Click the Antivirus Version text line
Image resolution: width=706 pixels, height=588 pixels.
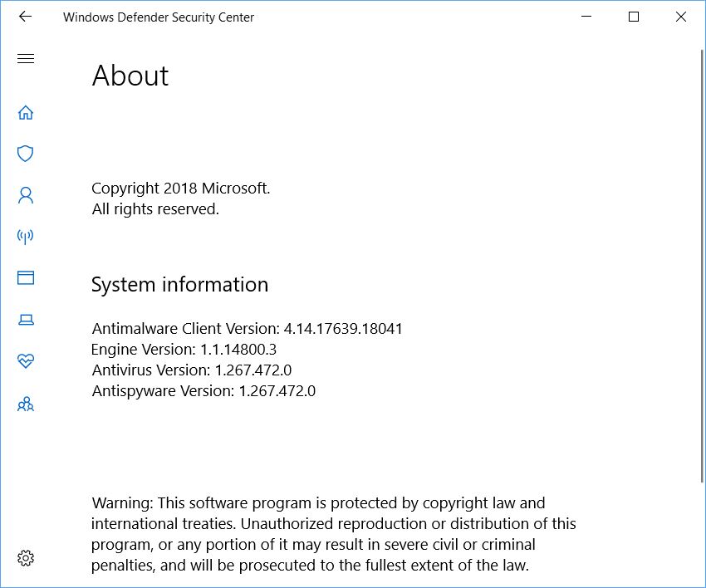pos(192,370)
